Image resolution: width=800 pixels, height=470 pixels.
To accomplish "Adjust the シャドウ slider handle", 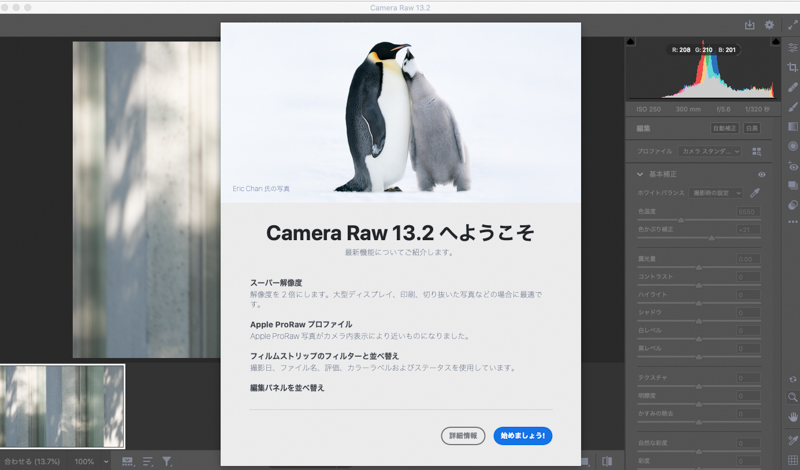I will pyautogui.click(x=699, y=321).
